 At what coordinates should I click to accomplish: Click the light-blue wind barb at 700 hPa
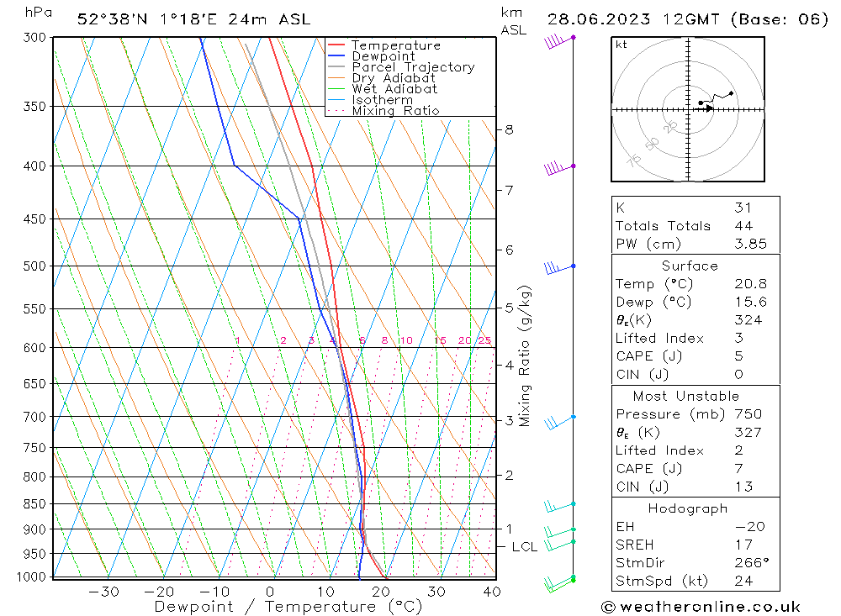pyautogui.click(x=559, y=422)
